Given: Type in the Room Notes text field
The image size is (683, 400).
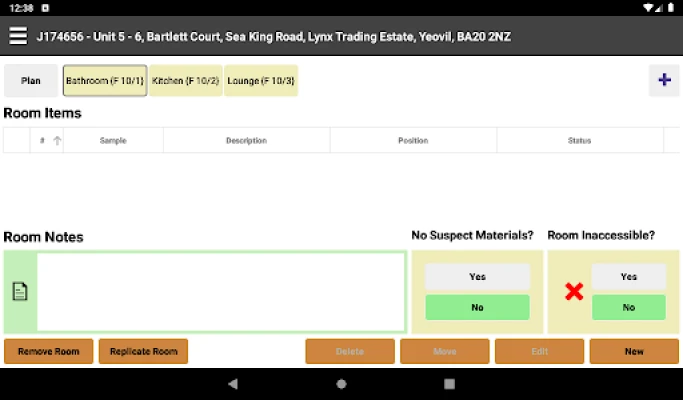Looking at the screenshot, I should tap(221, 292).
